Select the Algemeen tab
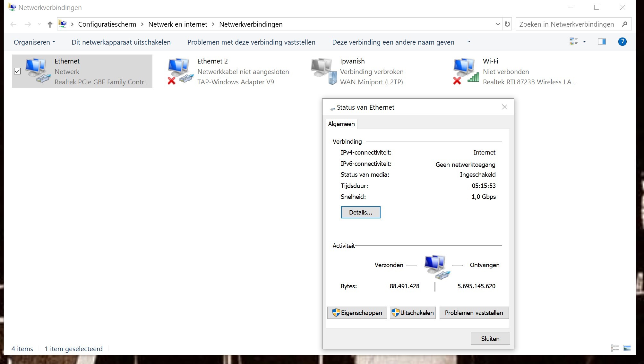 point(341,124)
